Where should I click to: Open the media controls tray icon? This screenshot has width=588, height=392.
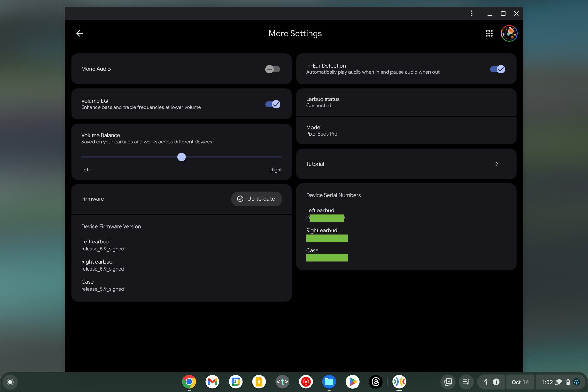pos(466,382)
